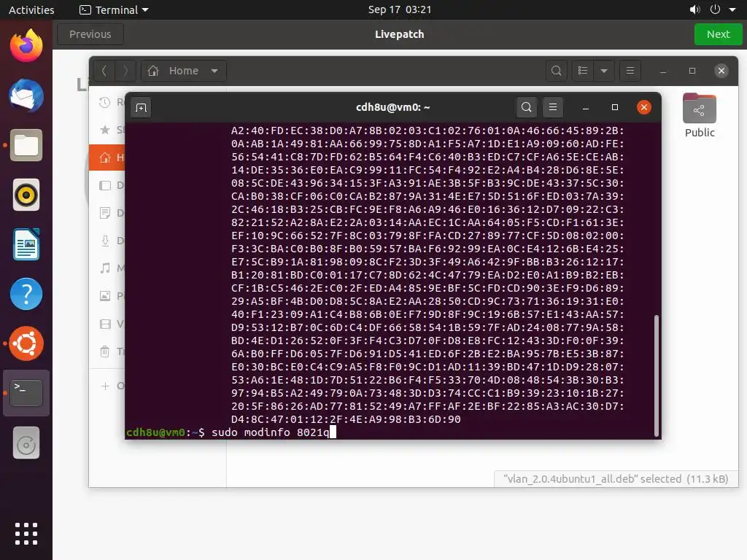Minimize the terminal window
The width and height of the screenshot is (747, 560).
tap(586, 108)
